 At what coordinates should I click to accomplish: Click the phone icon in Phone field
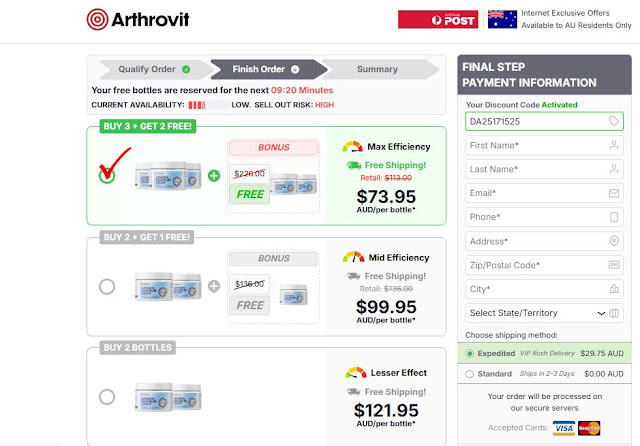pyautogui.click(x=614, y=217)
